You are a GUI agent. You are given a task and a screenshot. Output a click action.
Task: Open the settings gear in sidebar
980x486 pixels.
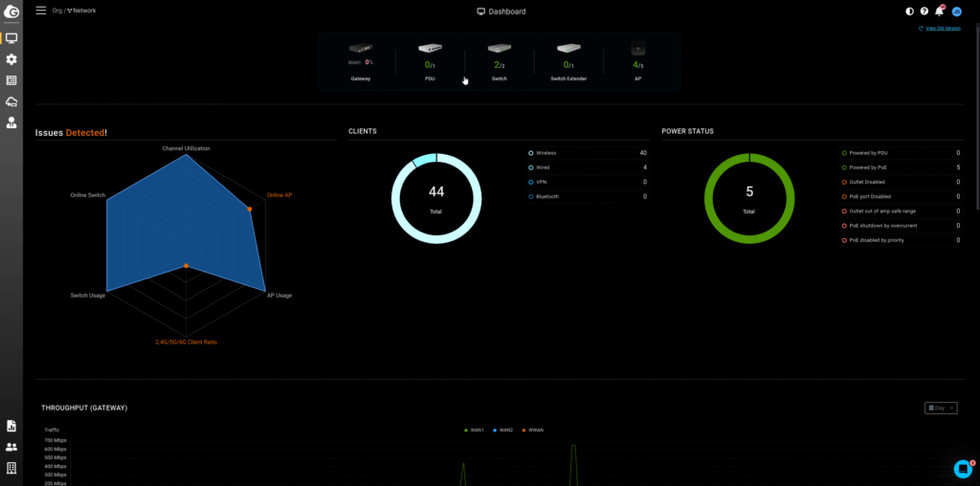(x=11, y=59)
